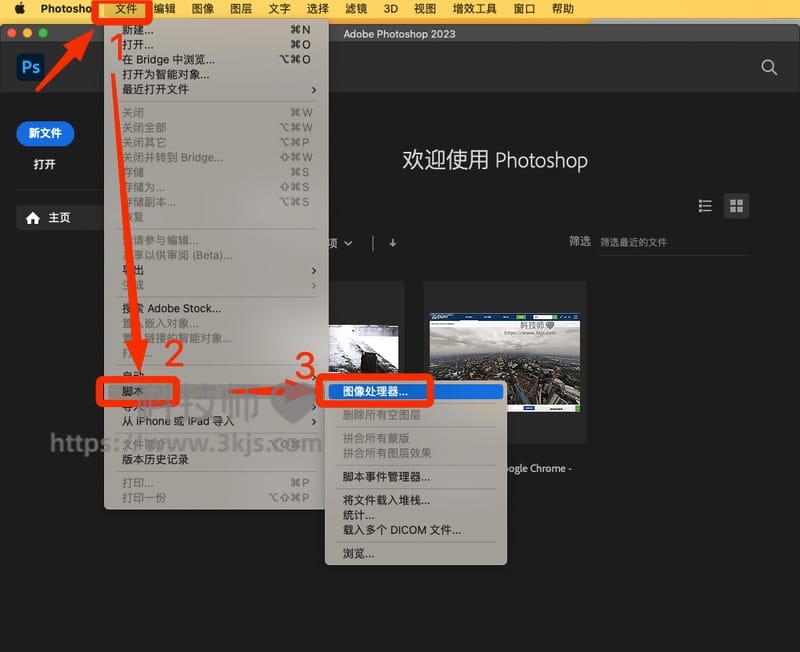This screenshot has width=800, height=652.
Task: Choose 在 Bridge 中浏览... menu item
Action: (216, 59)
